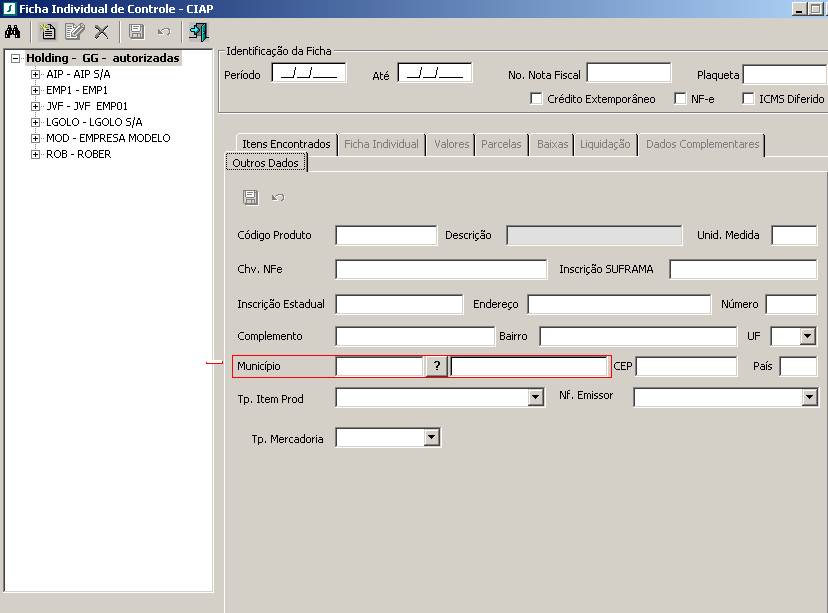The height and width of the screenshot is (613, 828).
Task: Check the NF-e checkbox
Action: point(681,99)
